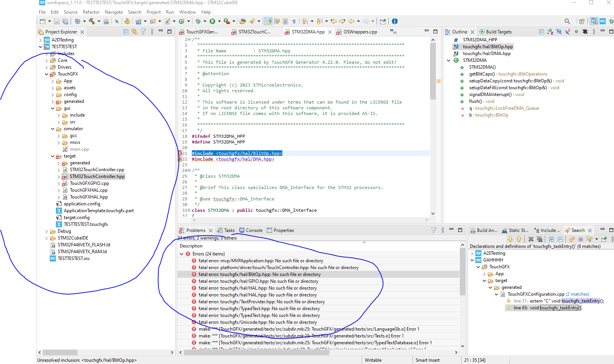This screenshot has width=614, height=364.
Task: Click the filter funnel in Problems view
Action: tap(434, 230)
